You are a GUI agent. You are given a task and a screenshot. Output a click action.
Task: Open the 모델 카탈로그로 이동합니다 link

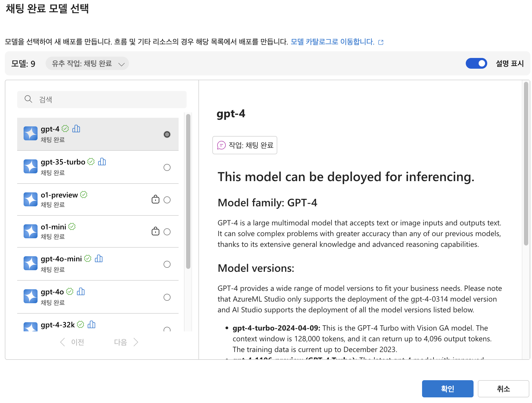point(332,42)
